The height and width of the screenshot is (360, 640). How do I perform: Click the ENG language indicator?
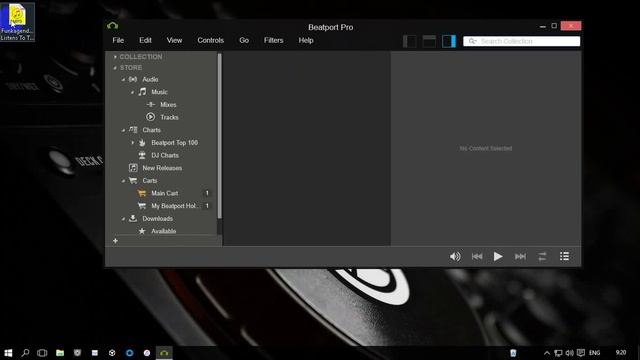point(595,353)
